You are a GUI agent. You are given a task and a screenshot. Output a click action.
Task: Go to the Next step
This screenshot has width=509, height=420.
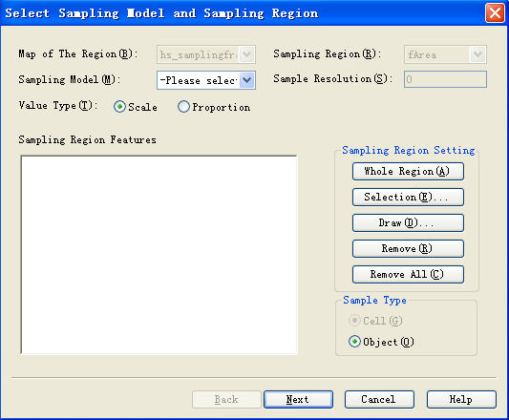click(298, 399)
